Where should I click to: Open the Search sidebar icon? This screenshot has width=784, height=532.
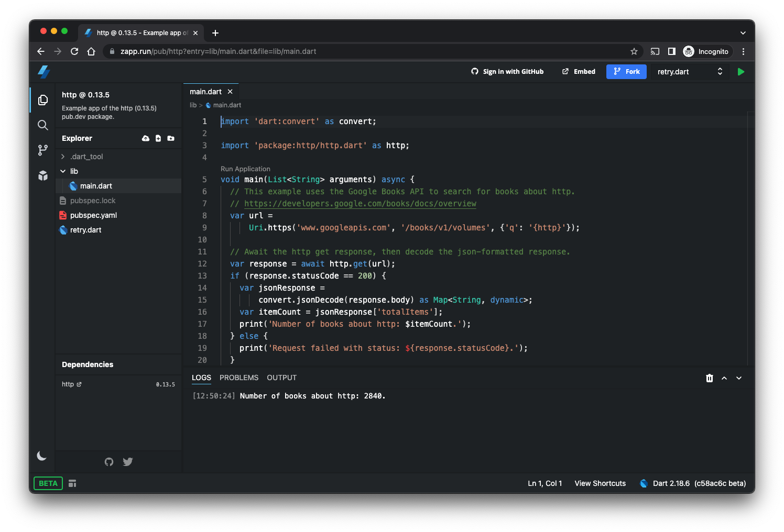click(x=43, y=125)
